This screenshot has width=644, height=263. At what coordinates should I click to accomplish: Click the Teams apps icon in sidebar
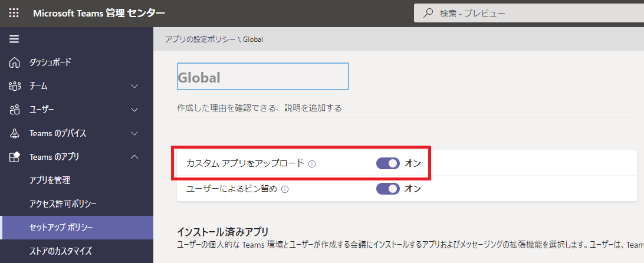pyautogui.click(x=15, y=157)
